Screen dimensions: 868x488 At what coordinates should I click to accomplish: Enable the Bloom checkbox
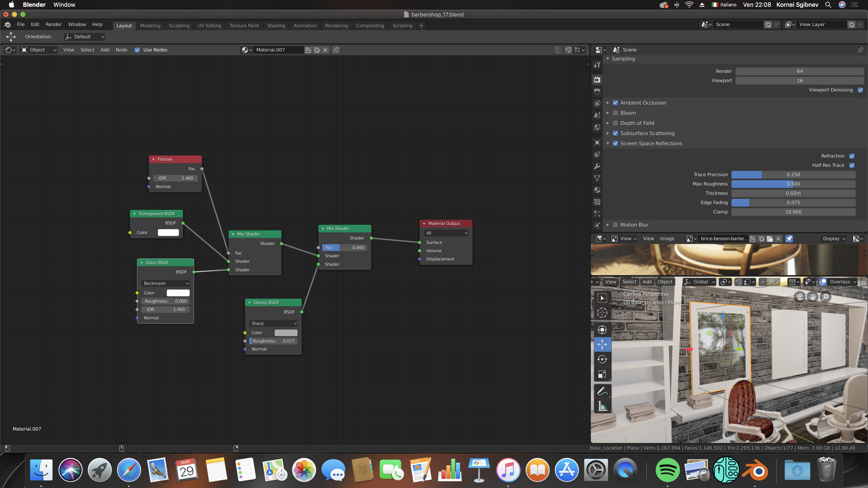pos(615,113)
